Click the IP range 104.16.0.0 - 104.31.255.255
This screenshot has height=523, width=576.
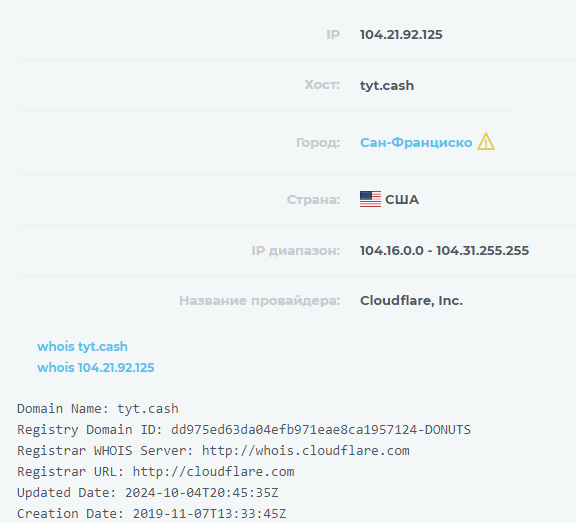[444, 250]
